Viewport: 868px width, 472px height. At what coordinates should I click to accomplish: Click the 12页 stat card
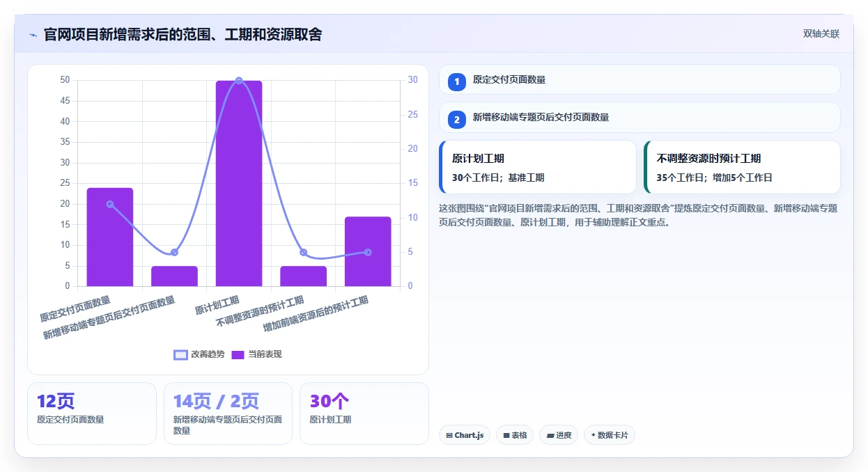pyautogui.click(x=92, y=414)
